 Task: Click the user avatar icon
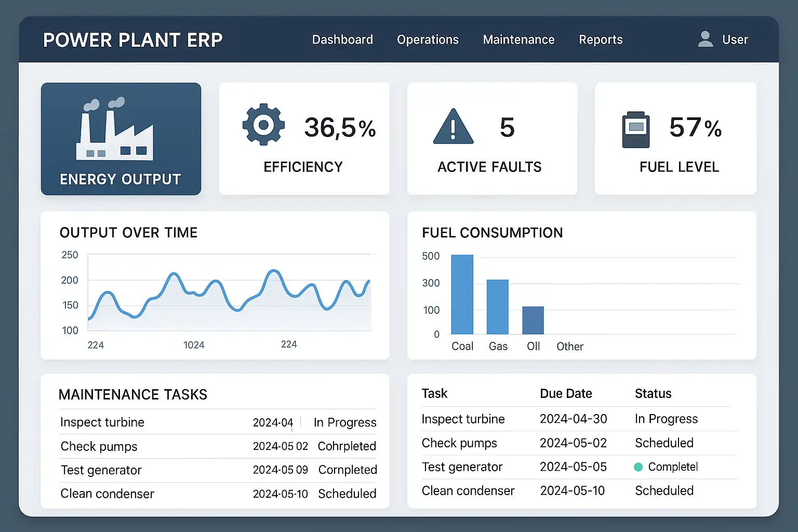click(x=705, y=39)
